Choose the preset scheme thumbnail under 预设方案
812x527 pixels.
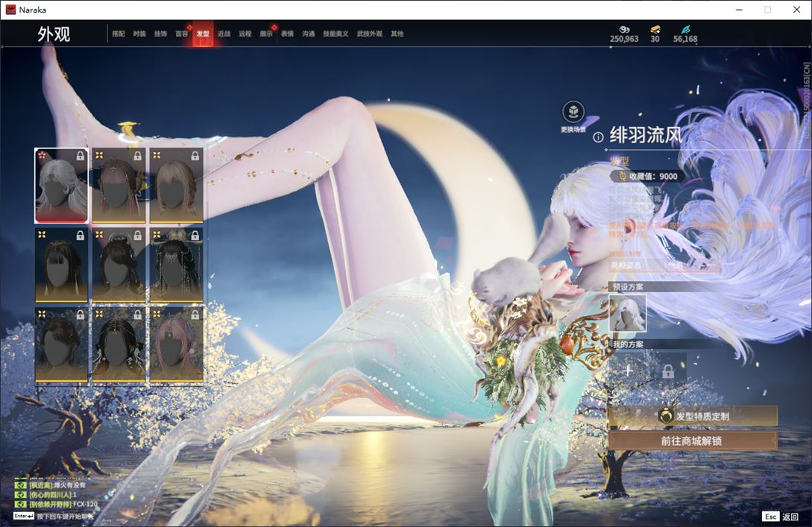coord(628,313)
